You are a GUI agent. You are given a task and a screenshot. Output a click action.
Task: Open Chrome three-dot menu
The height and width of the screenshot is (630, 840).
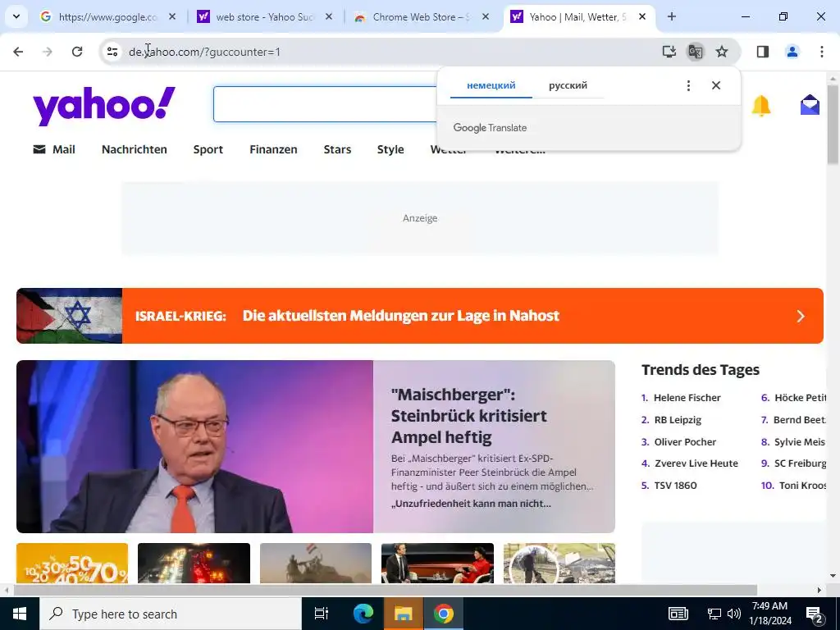[x=822, y=52]
